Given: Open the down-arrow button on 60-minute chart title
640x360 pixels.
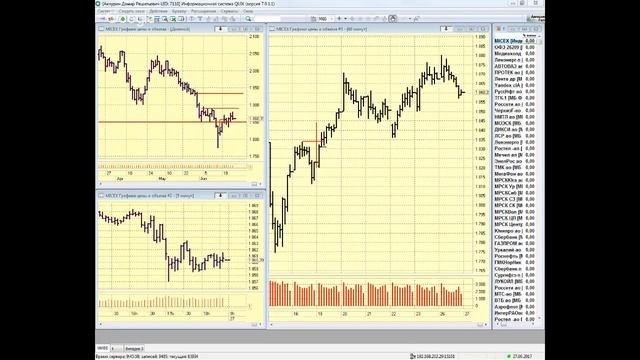Looking at the screenshot, I should (446, 29).
